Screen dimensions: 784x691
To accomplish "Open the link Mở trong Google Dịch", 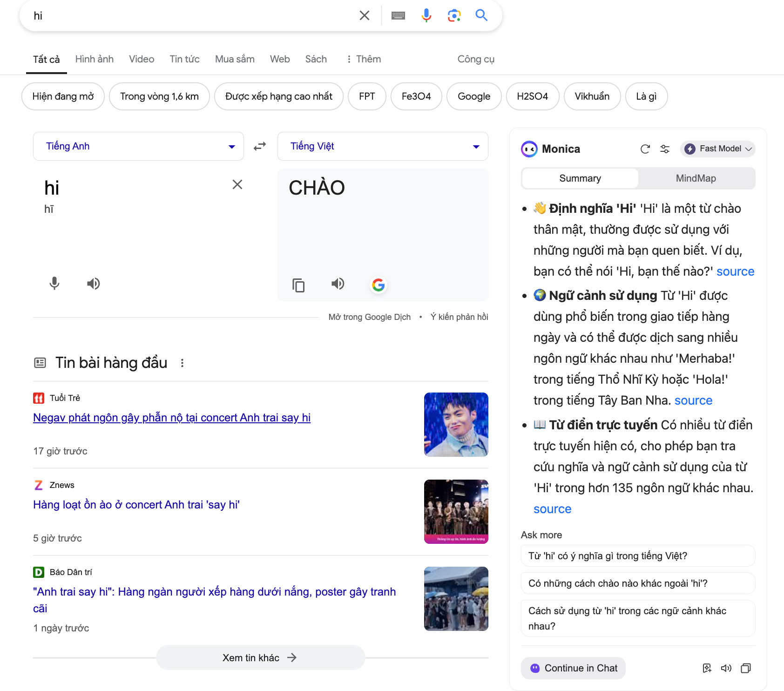I will pos(370,317).
